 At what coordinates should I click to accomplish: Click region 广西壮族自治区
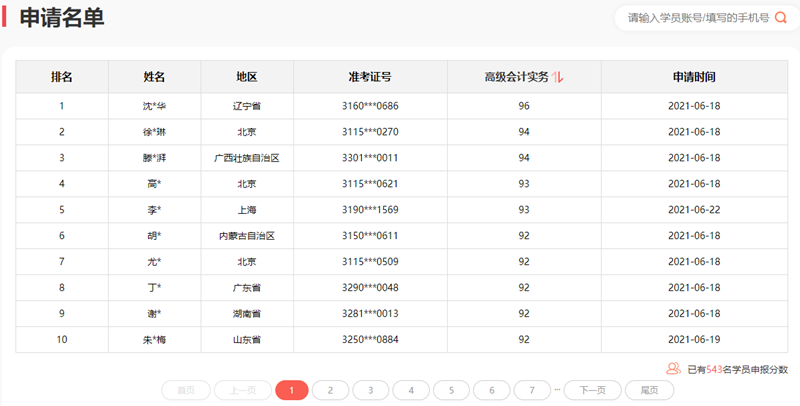click(x=246, y=158)
